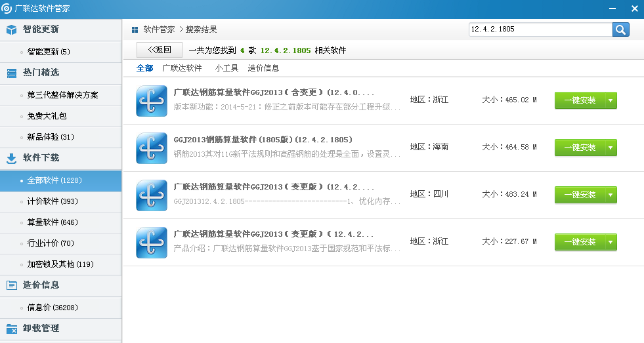The image size is (644, 343).
Task: Open 智能更新 (5) in sidebar
Action: (61, 52)
